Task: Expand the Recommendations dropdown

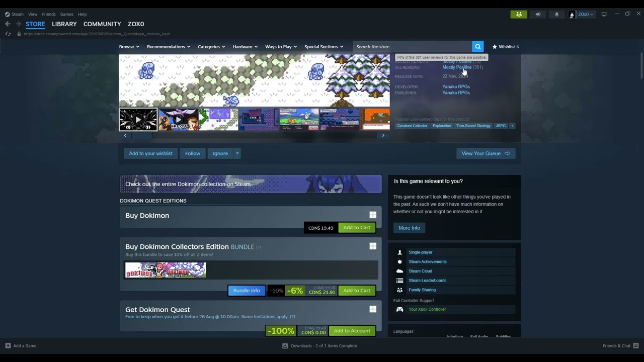Action: coord(168,47)
